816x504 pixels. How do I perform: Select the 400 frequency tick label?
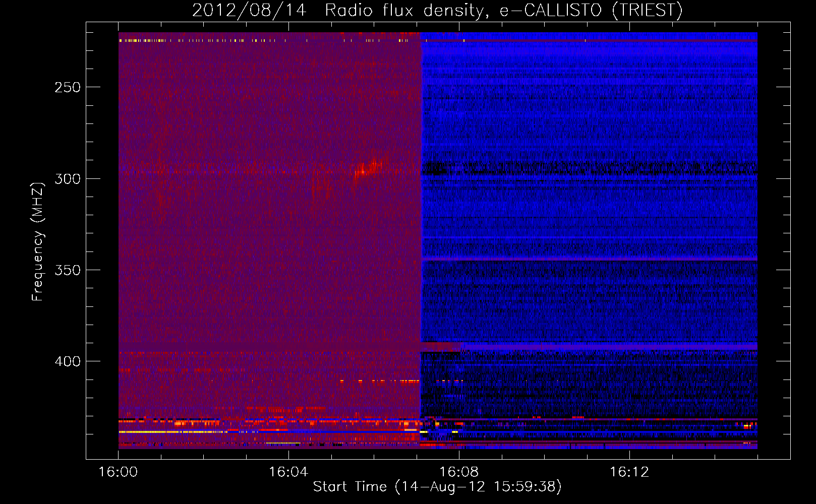68,361
